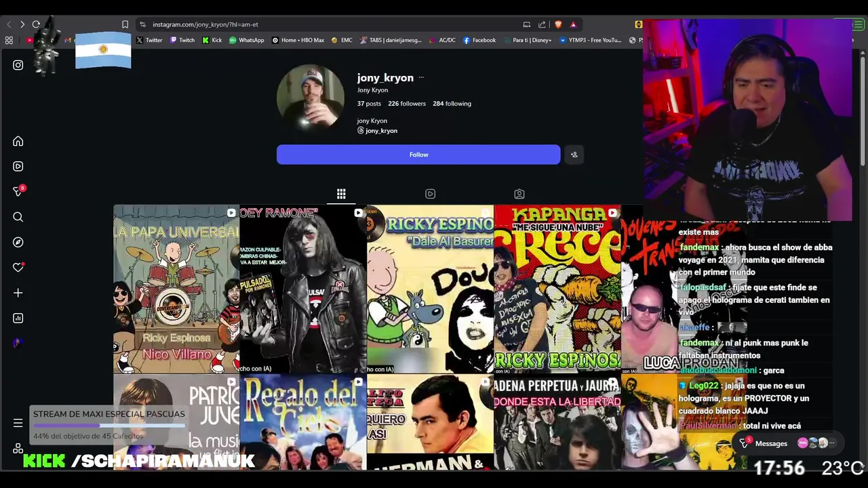Go back with browser back arrow
868x488 pixels.
tap(9, 24)
